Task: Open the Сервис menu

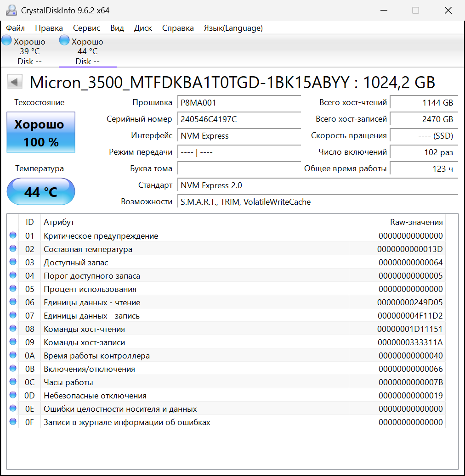Action: pyautogui.click(x=87, y=28)
